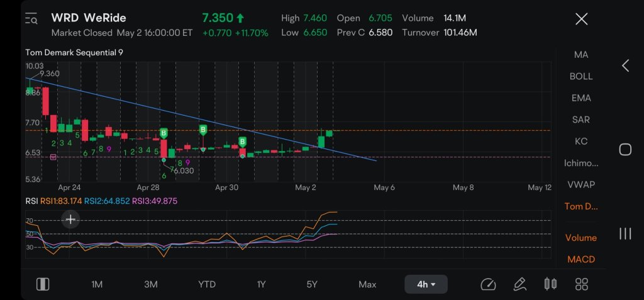Enable the KC indicator
Image resolution: width=644 pixels, height=300 pixels.
pos(580,142)
